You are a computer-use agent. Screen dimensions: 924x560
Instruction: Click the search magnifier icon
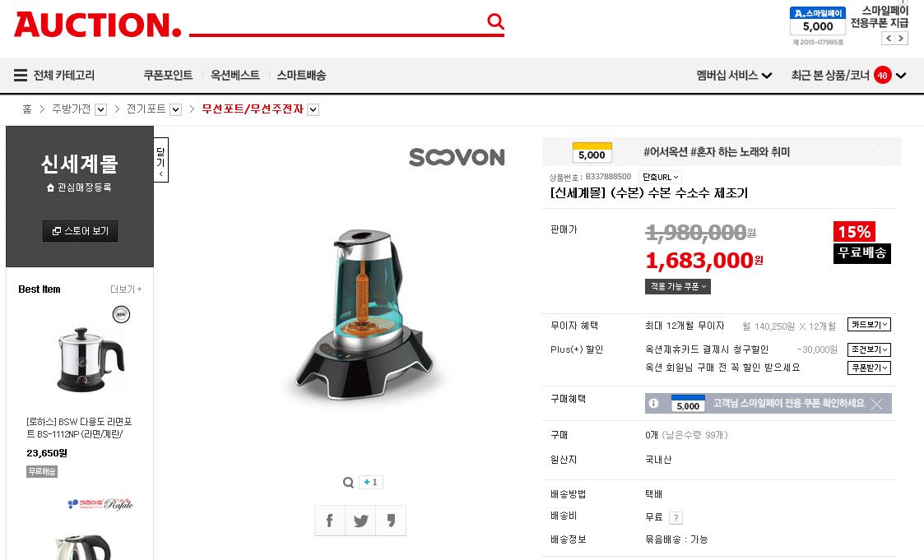(x=495, y=21)
